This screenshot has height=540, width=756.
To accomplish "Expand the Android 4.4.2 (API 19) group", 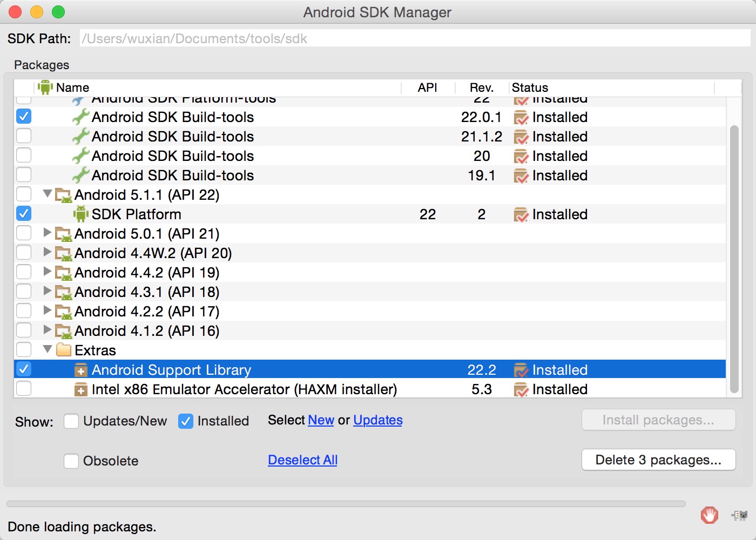I will pyautogui.click(x=48, y=271).
